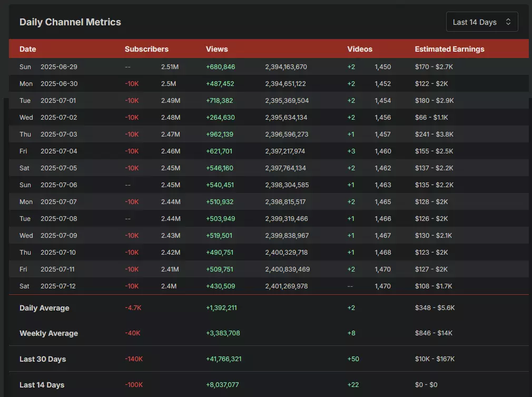Image resolution: width=532 pixels, height=397 pixels.
Task: Click earnings $108 - $1.7K
Action: pos(434,286)
